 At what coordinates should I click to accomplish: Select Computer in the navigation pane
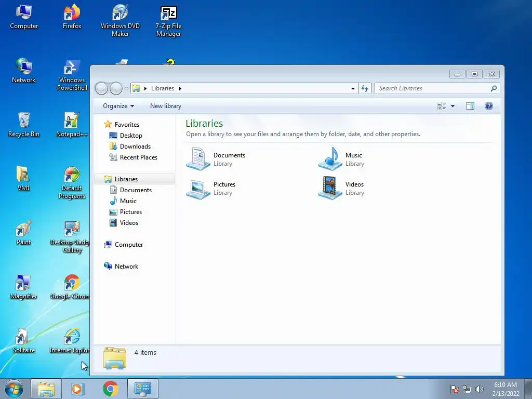(129, 245)
